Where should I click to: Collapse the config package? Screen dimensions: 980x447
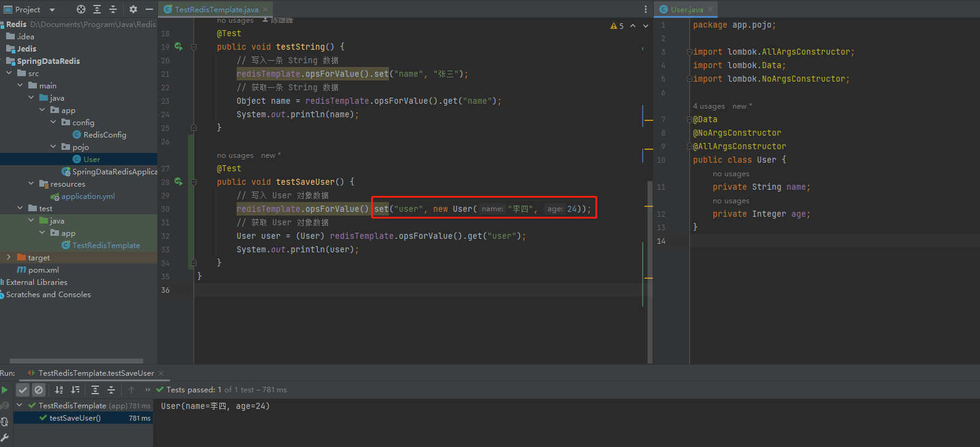pyautogui.click(x=53, y=122)
